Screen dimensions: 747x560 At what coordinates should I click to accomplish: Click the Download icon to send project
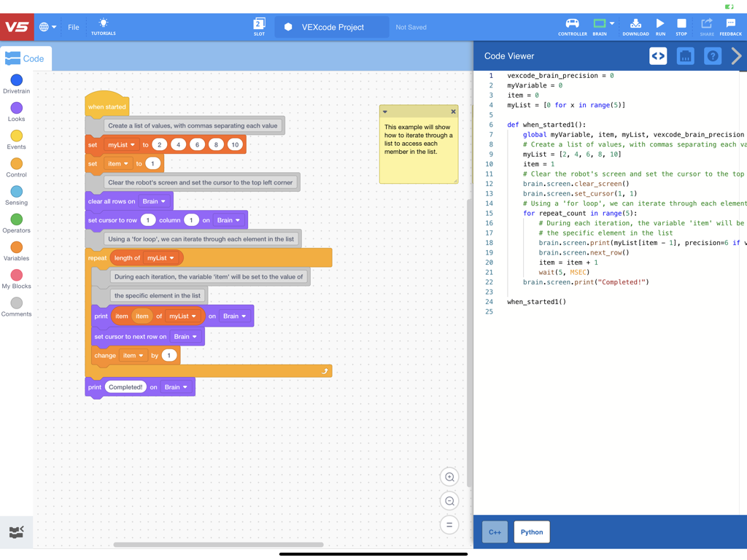tap(635, 26)
